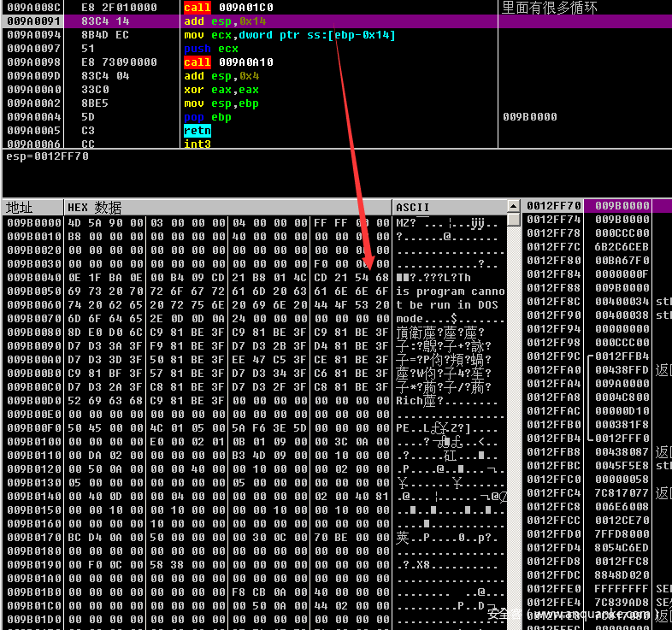672x630 pixels.
Task: Click the ASCII column header
Action: [x=449, y=208]
